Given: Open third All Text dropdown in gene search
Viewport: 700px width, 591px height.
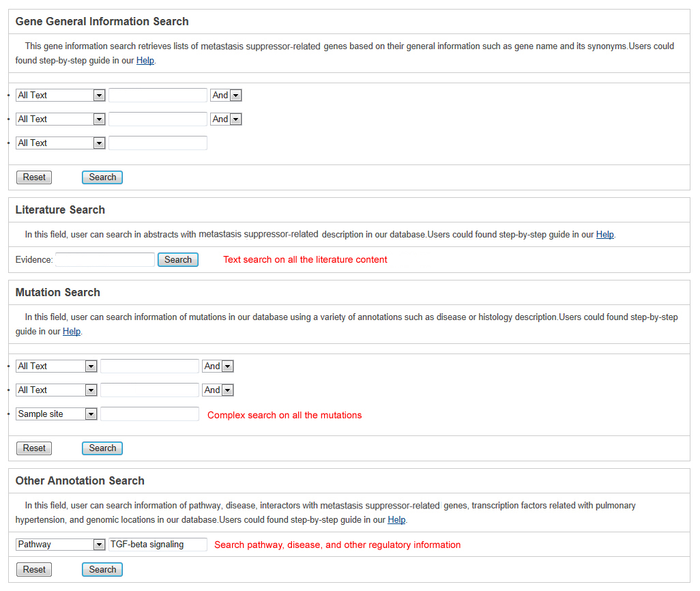Looking at the screenshot, I should coord(60,143).
